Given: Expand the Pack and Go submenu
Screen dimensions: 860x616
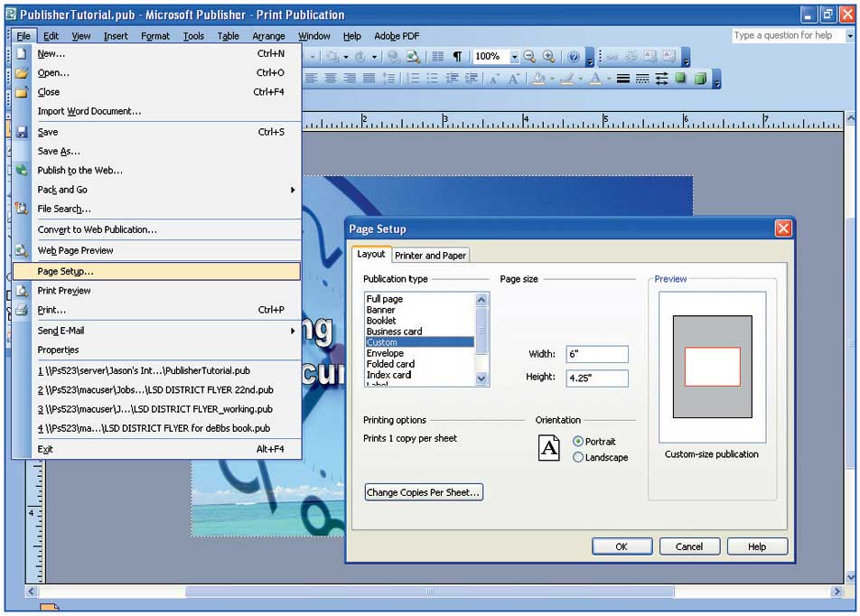Looking at the screenshot, I should 293,190.
